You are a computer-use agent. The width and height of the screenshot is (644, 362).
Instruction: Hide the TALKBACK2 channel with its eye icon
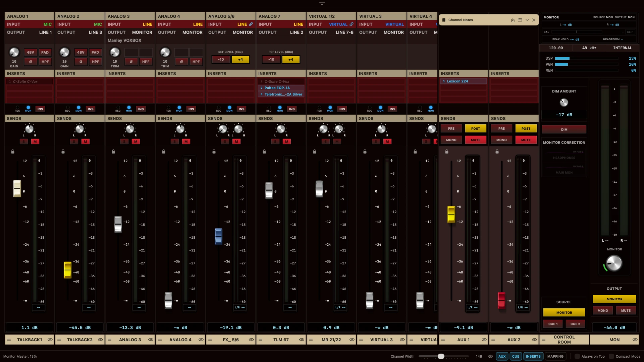(100, 340)
